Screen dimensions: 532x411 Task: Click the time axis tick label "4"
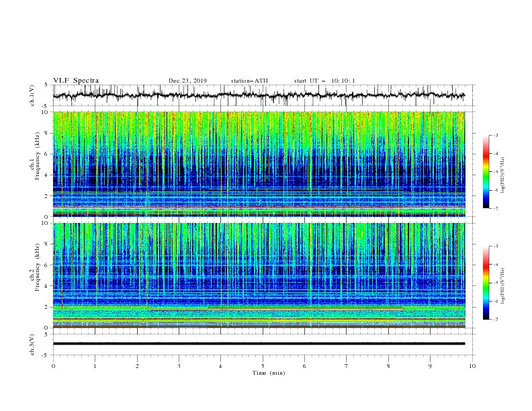[x=220, y=366]
